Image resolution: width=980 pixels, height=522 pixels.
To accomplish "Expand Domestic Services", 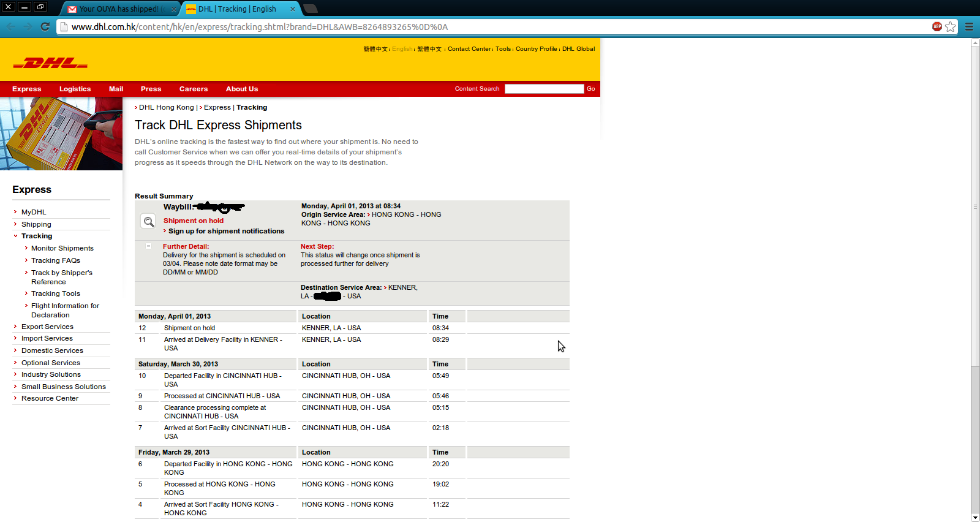I will 52,350.
